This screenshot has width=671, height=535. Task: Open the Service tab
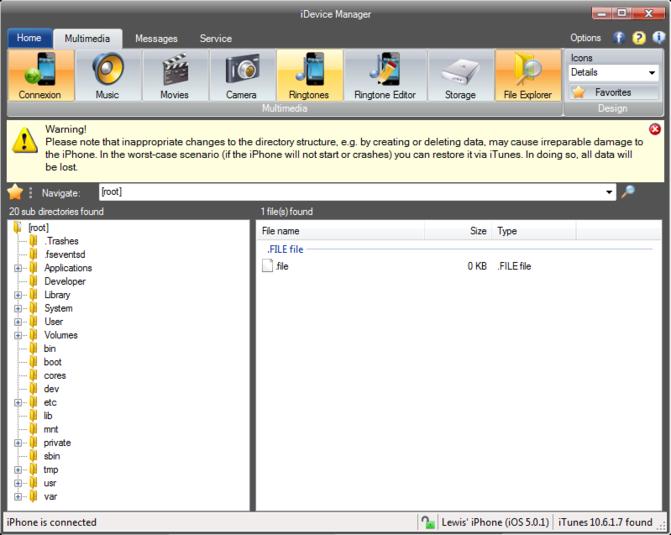coord(216,39)
